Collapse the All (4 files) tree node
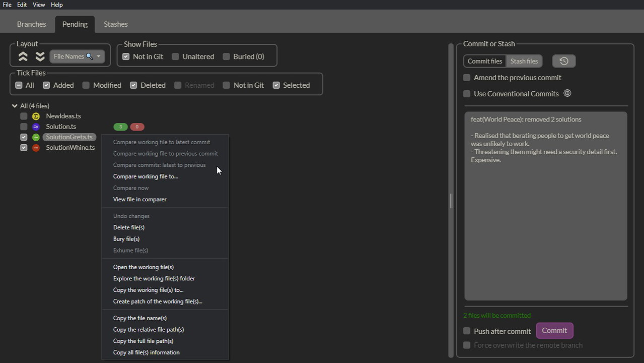 [x=15, y=106]
